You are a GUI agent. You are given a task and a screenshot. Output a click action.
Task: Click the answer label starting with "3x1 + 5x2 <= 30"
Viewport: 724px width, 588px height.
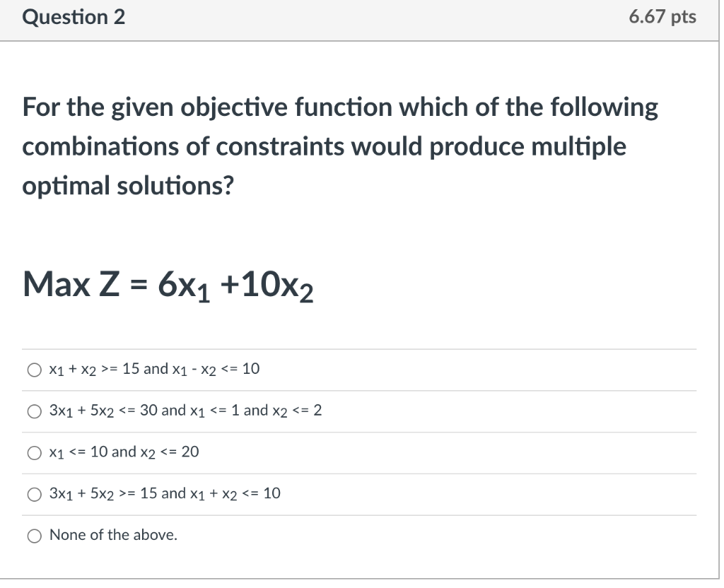pyautogui.click(x=185, y=411)
